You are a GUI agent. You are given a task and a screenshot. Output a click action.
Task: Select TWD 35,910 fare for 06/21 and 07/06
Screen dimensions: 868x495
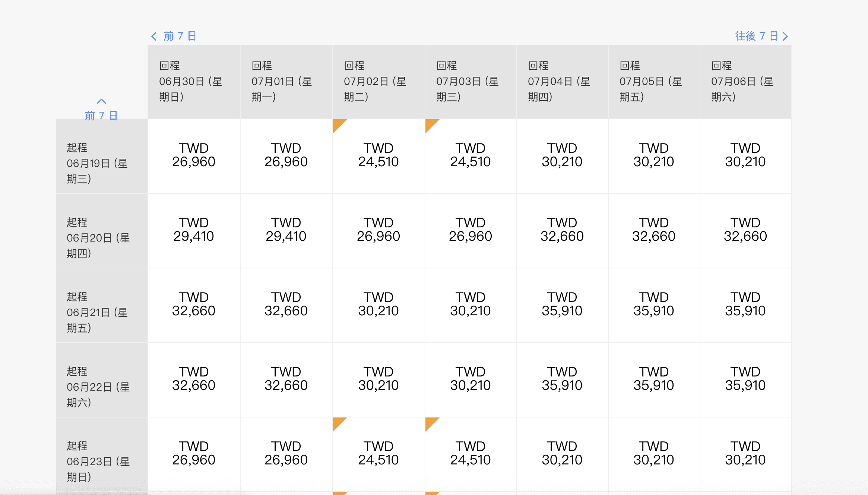[745, 305]
